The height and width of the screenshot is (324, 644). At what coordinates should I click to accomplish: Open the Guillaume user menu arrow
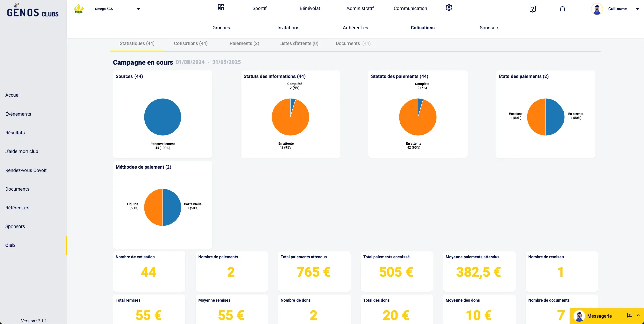(637, 9)
